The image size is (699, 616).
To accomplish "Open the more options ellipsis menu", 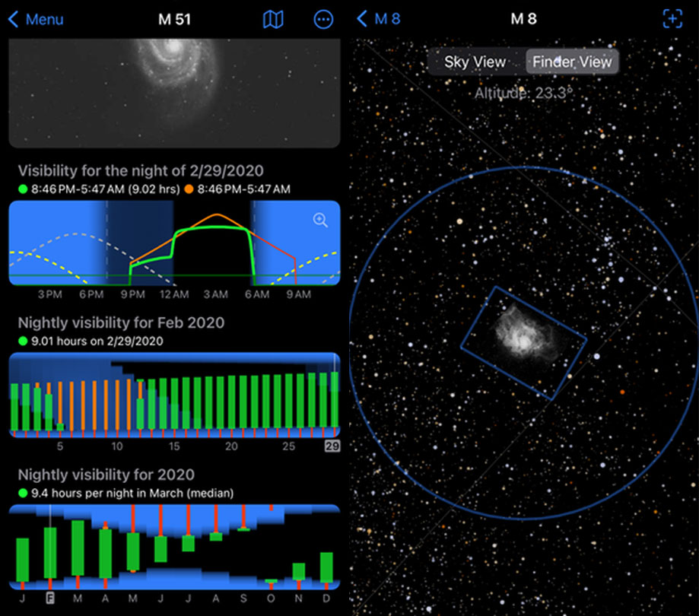I will coord(324,20).
